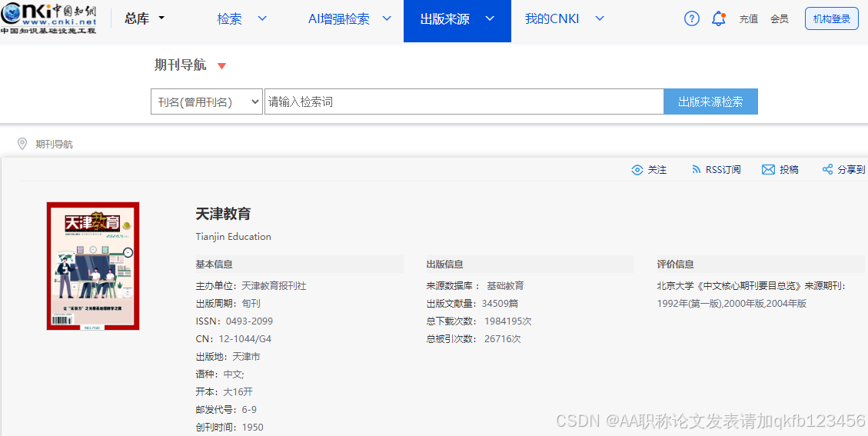Click the 天津教育 journal title
This screenshot has width=868, height=436.
(x=223, y=213)
